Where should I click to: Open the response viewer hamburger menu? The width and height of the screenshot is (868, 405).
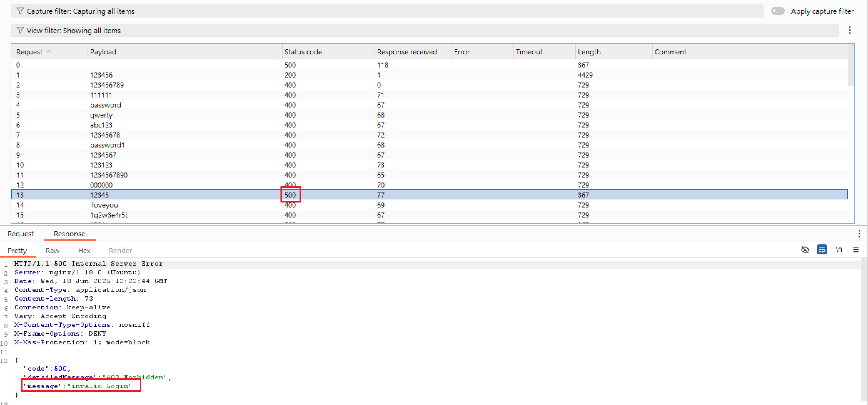pos(855,249)
